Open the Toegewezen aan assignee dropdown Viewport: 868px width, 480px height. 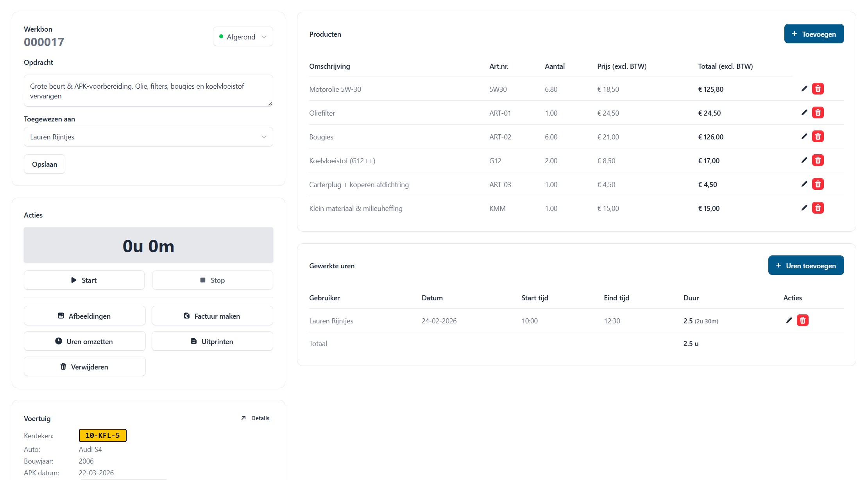(x=148, y=137)
